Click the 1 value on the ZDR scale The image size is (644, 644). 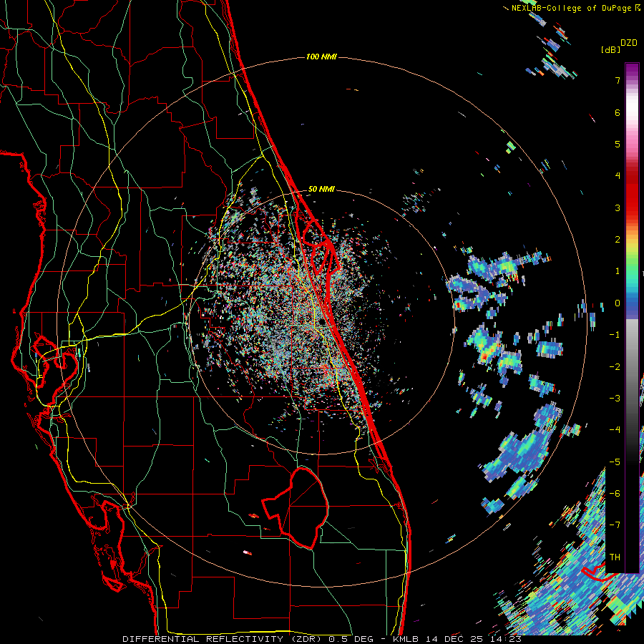[618, 271]
